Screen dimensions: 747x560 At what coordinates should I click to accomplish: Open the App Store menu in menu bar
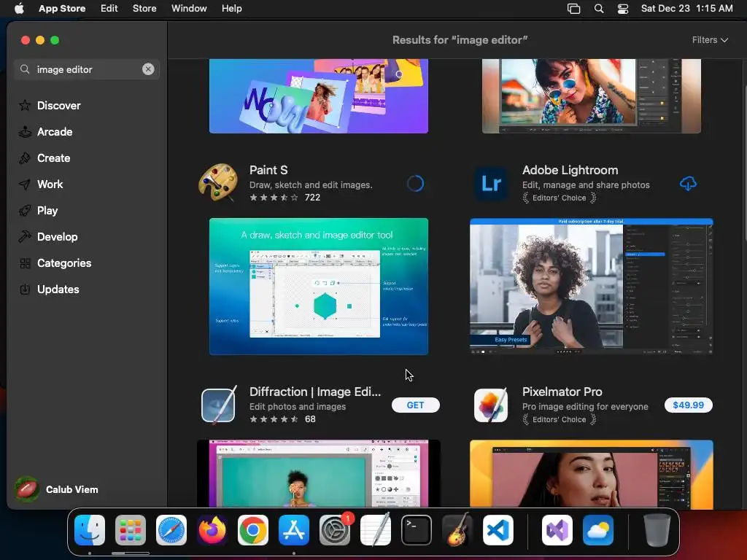(x=62, y=9)
